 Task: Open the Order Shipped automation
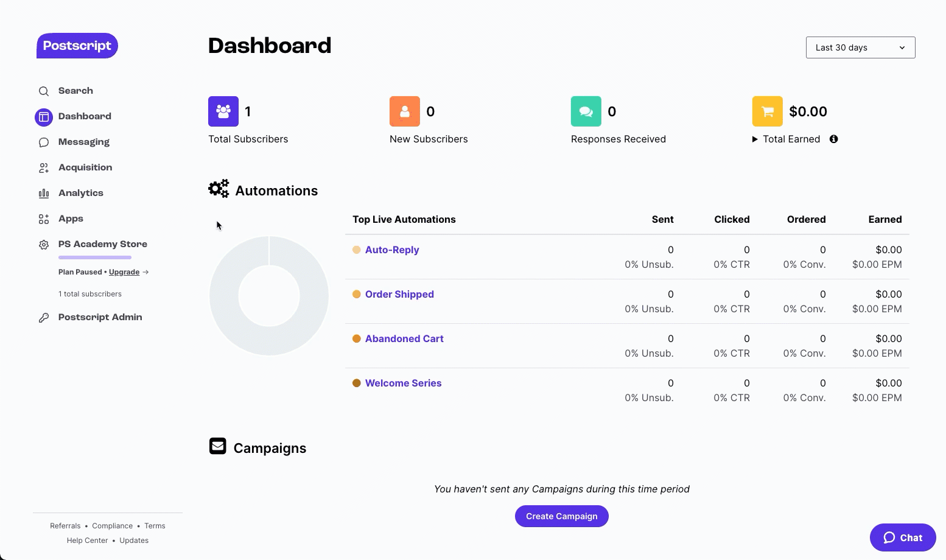pyautogui.click(x=399, y=294)
